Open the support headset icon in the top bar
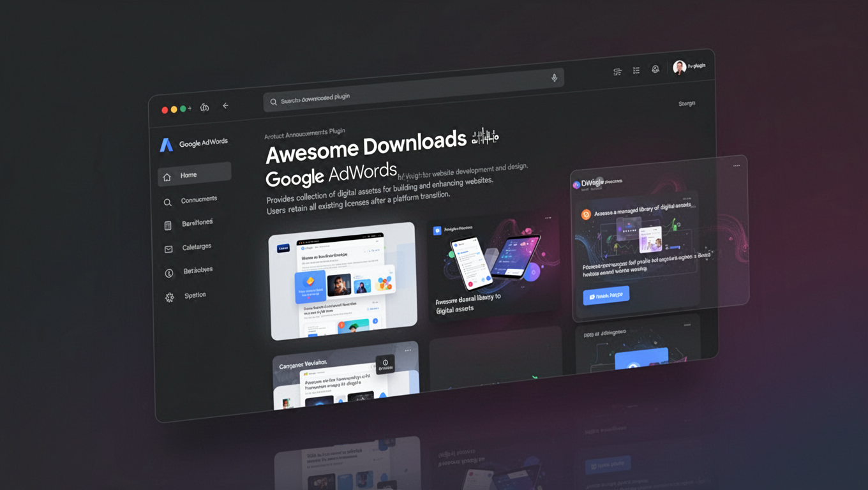 click(x=655, y=69)
